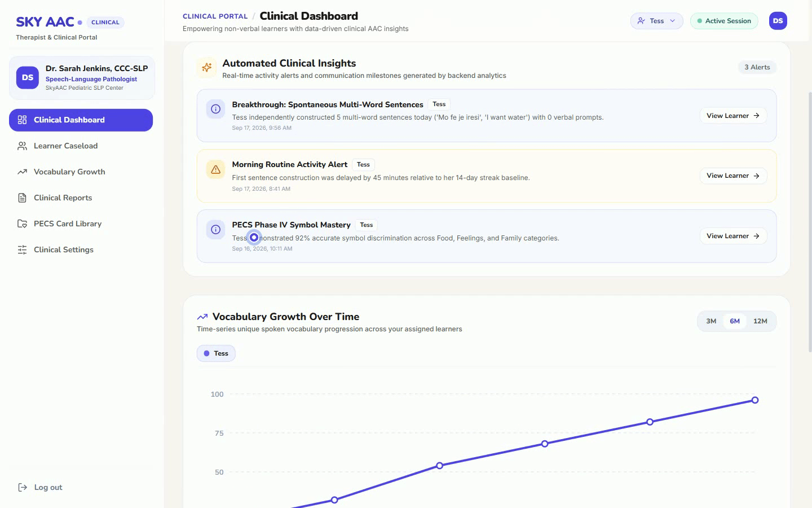Click info icon on Breakthrough alert
The width and height of the screenshot is (812, 508).
pyautogui.click(x=215, y=109)
